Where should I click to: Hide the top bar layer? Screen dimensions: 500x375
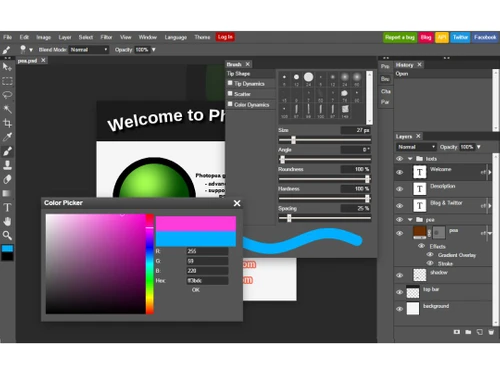point(399,292)
